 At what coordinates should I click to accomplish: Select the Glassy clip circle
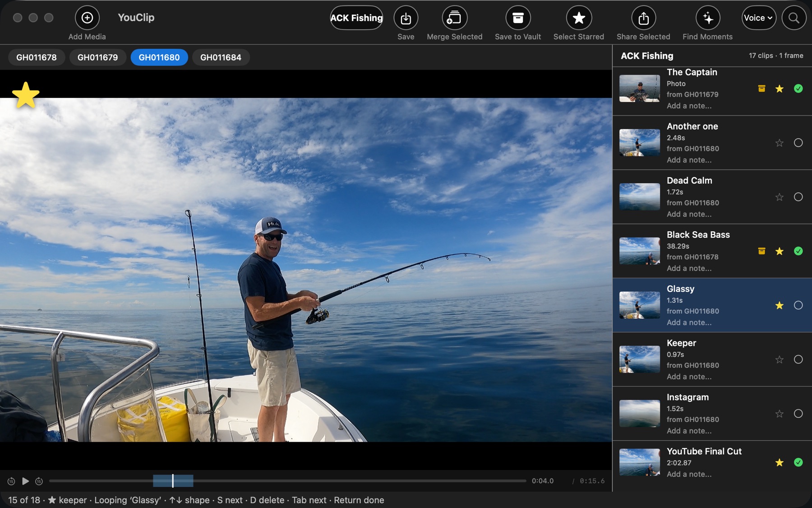[x=798, y=305]
